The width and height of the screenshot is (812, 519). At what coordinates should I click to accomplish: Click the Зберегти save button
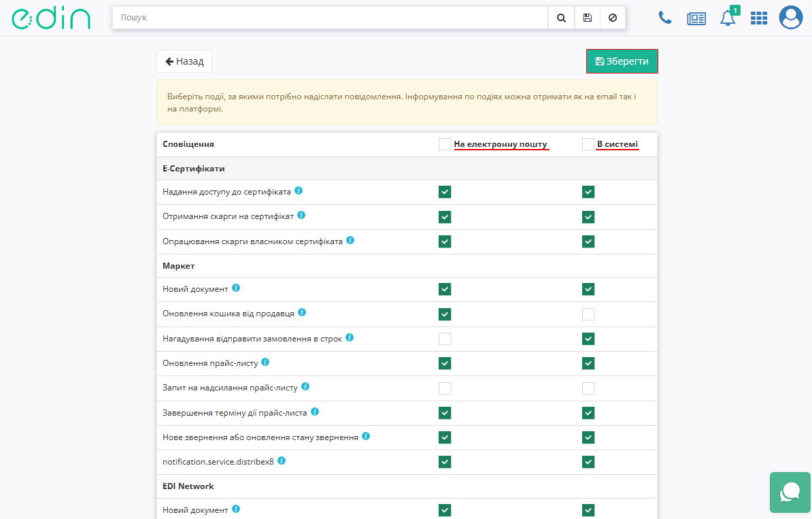coord(622,61)
